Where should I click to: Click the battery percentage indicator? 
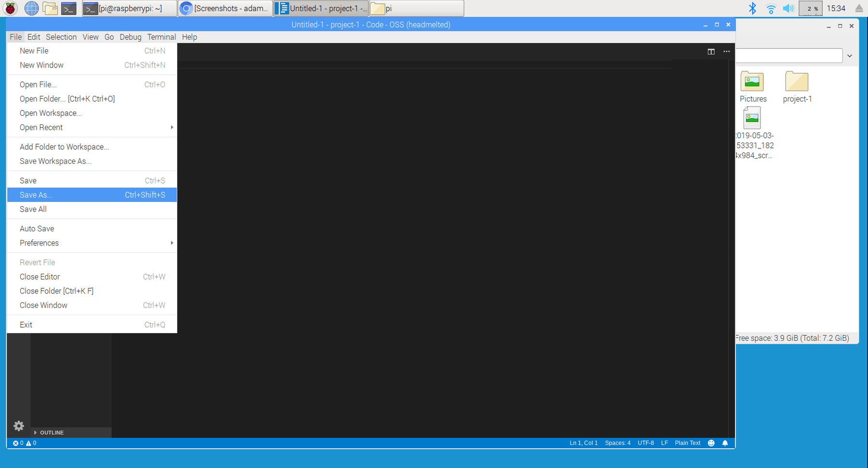(810, 8)
